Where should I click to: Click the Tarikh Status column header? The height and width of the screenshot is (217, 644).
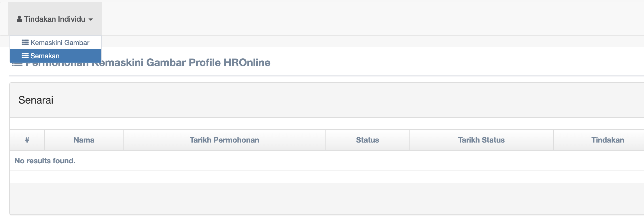click(x=481, y=140)
